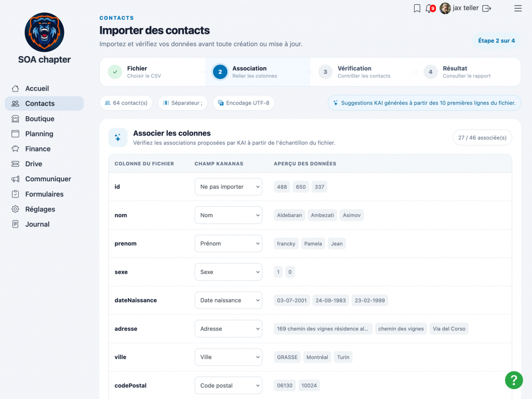The height and width of the screenshot is (399, 532).
Task: Click the 27 / 46 associée(s) counter
Action: [482, 137]
